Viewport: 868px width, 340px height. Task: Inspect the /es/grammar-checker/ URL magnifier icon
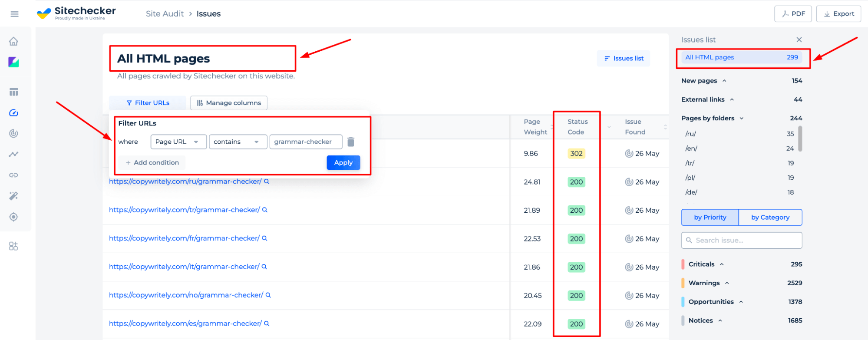coord(267,323)
